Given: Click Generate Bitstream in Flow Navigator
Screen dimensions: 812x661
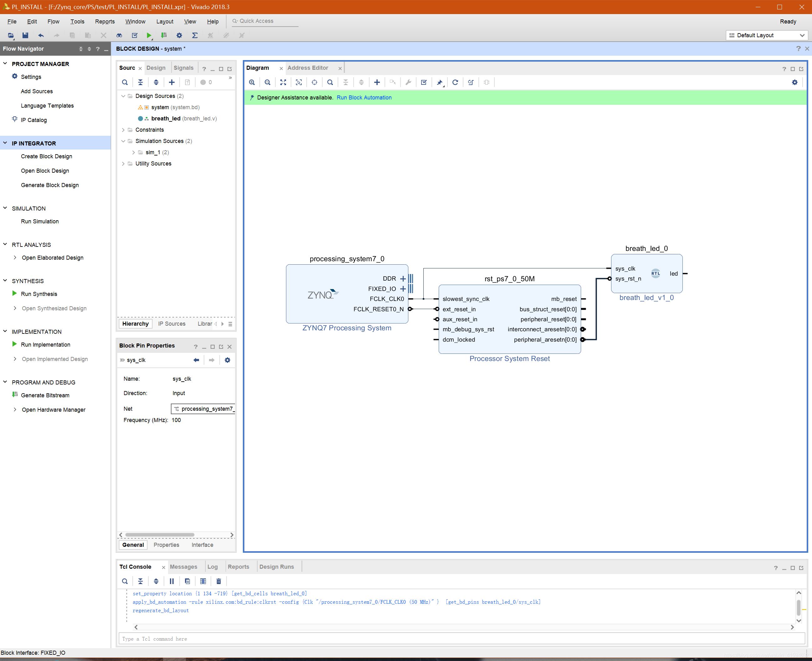Looking at the screenshot, I should click(x=45, y=395).
